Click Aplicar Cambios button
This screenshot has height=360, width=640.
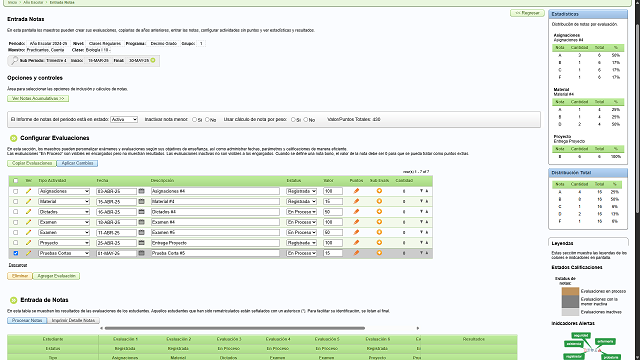[x=77, y=163]
